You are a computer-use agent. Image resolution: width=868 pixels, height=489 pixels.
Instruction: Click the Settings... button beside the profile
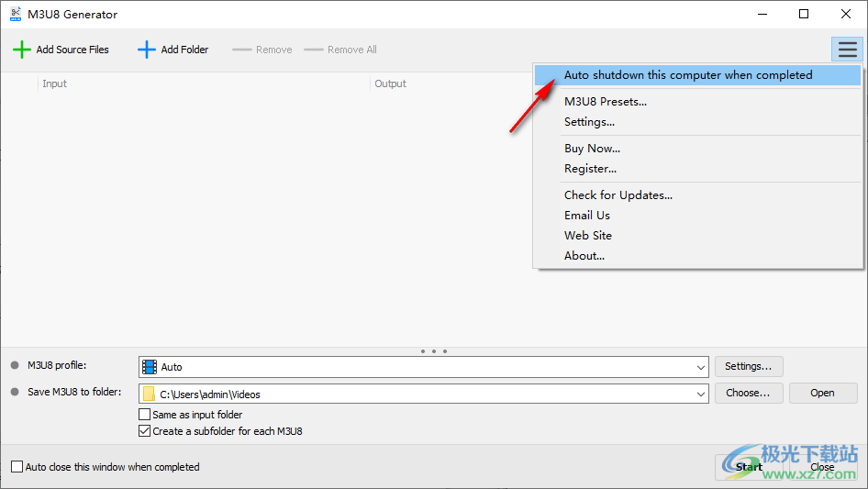pyautogui.click(x=749, y=366)
